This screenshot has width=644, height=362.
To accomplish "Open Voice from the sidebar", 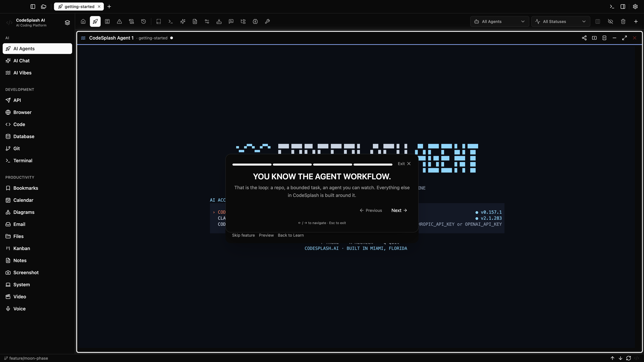I will [38, 309].
